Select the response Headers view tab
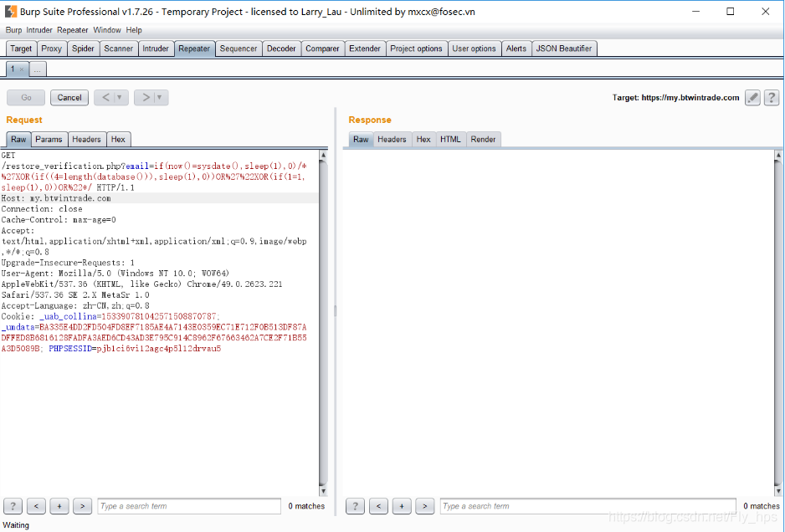The height and width of the screenshot is (532, 785). [x=392, y=139]
